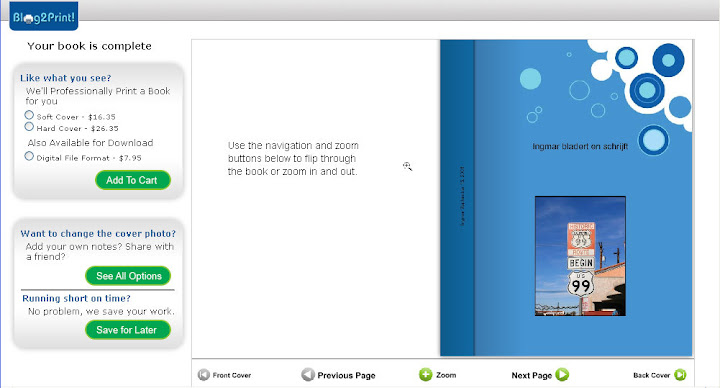Select the Hard Cover $26.35 option
Viewport: 720px width, 388px height.
(29, 126)
